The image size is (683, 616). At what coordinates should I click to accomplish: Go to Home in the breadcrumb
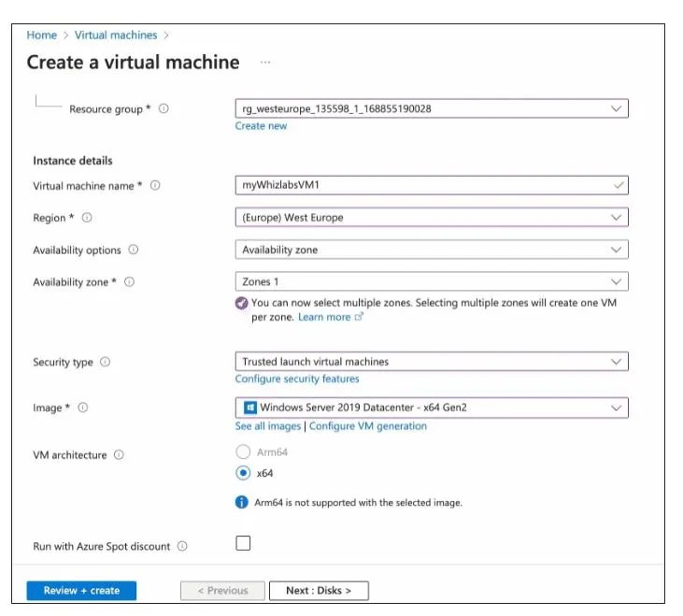(x=41, y=36)
